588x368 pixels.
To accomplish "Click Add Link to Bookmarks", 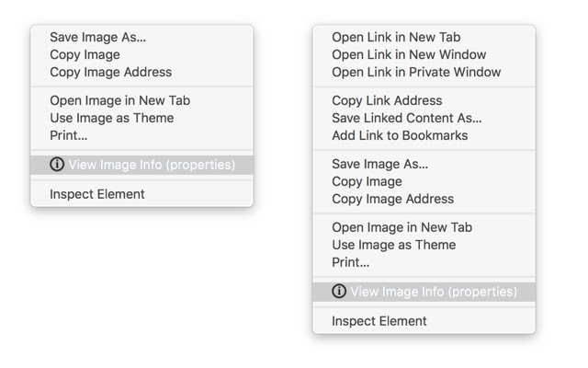I will 400,135.
